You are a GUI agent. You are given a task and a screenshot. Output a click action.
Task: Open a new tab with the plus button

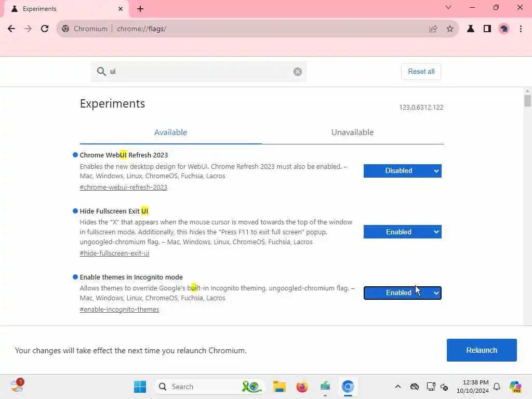point(140,9)
